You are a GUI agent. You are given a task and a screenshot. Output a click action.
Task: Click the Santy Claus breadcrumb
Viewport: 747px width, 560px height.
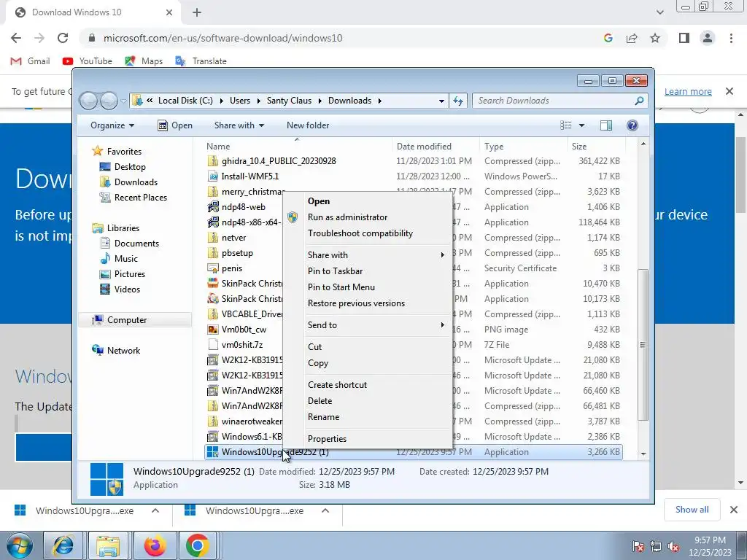pos(289,101)
